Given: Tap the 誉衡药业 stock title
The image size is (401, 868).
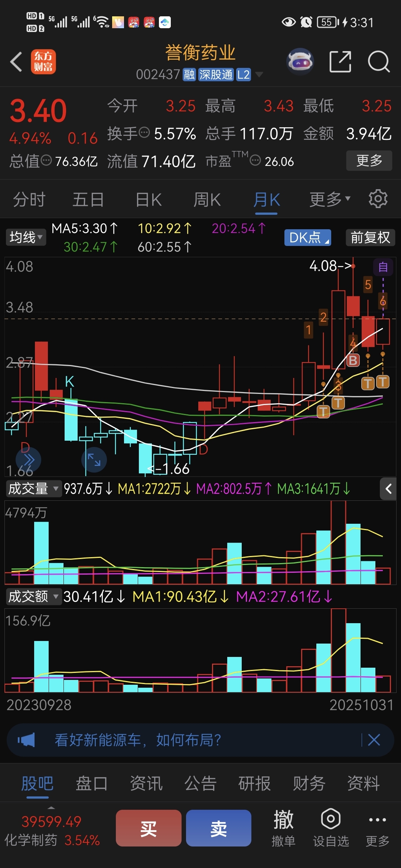Looking at the screenshot, I should coord(200,53).
